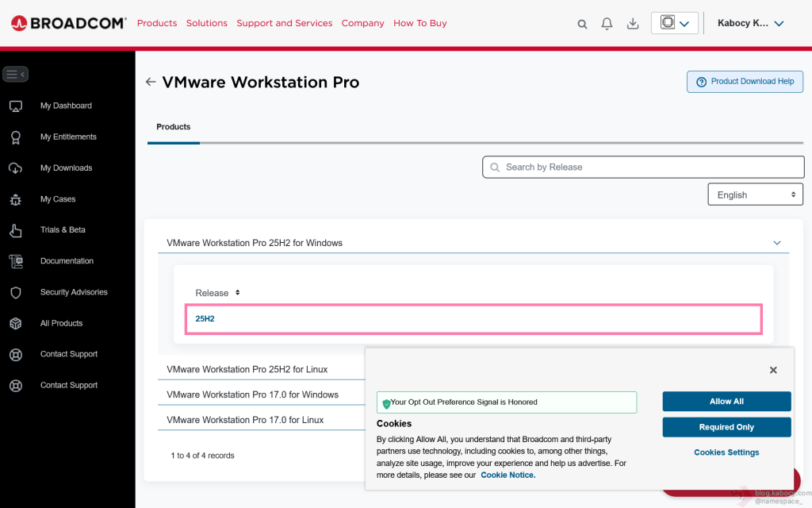Image resolution: width=812 pixels, height=508 pixels.
Task: Open the 25H2 release link
Action: pyautogui.click(x=205, y=319)
